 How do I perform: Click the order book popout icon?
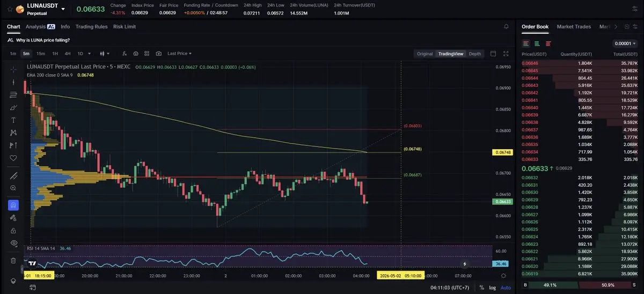pyautogui.click(x=626, y=26)
